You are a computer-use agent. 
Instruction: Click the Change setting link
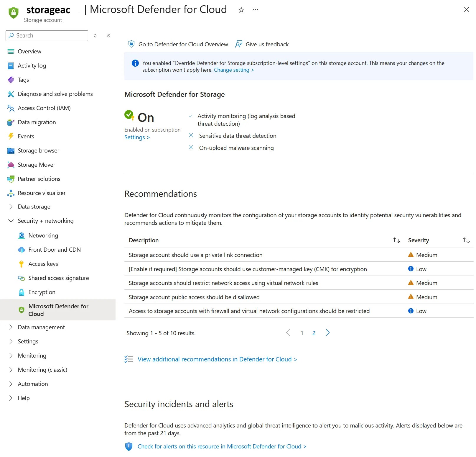(234, 70)
